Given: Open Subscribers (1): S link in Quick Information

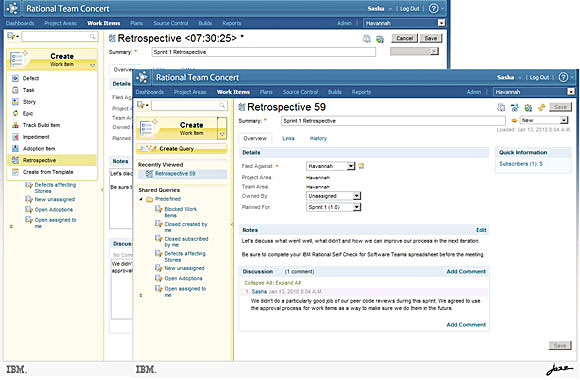Looking at the screenshot, I should (521, 164).
